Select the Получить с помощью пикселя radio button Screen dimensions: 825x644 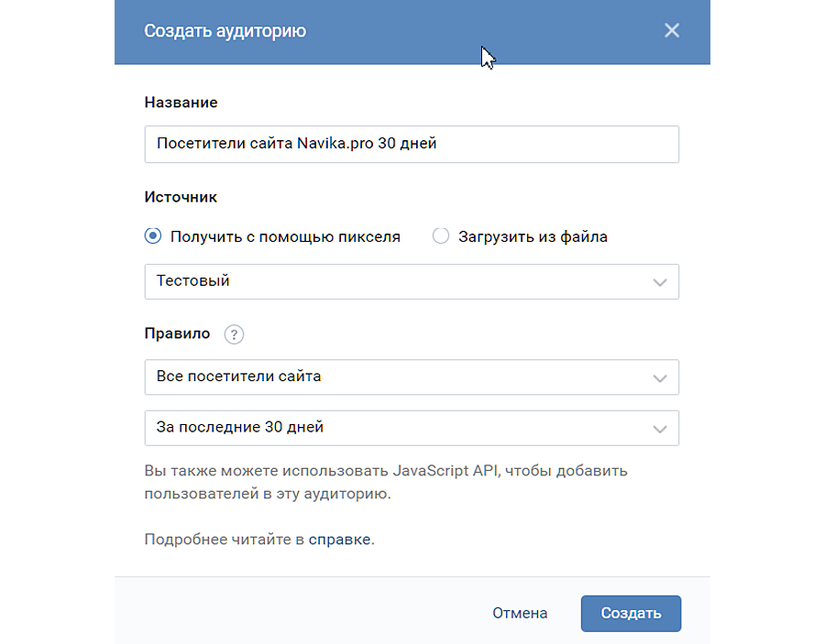tap(153, 236)
